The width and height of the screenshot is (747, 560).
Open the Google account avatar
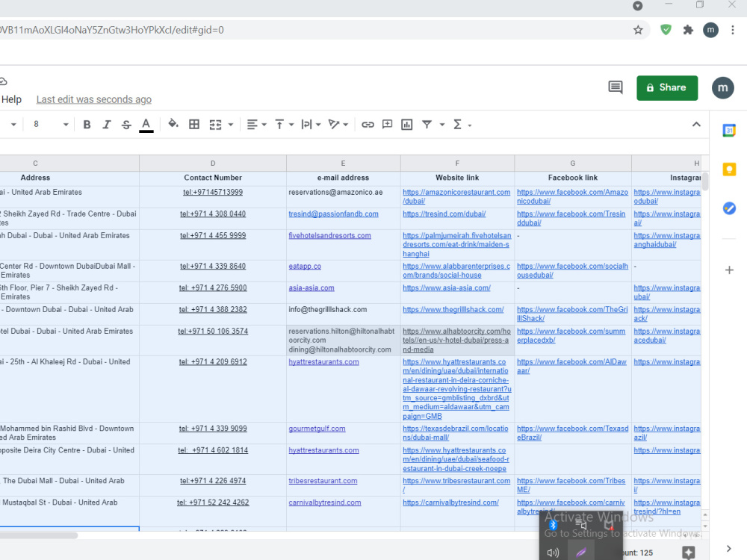(722, 87)
